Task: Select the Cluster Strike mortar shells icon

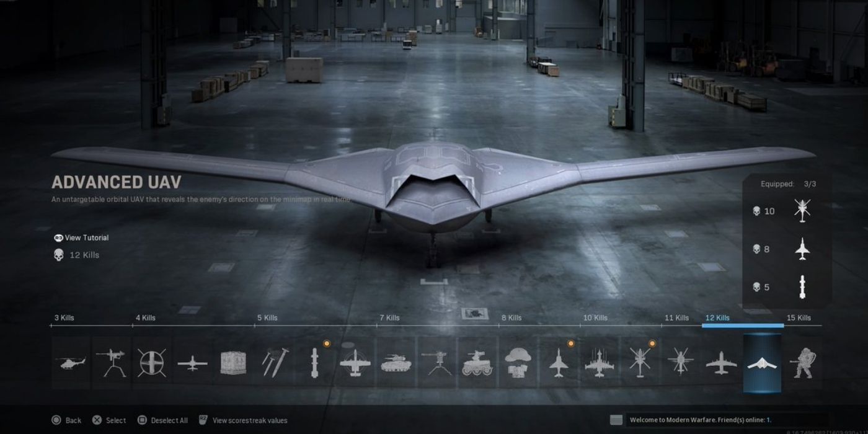Action: 273,363
